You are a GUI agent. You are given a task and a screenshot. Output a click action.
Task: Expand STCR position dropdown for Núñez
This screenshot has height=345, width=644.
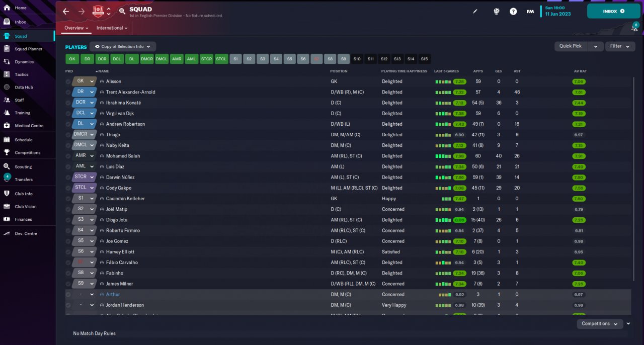coord(92,177)
